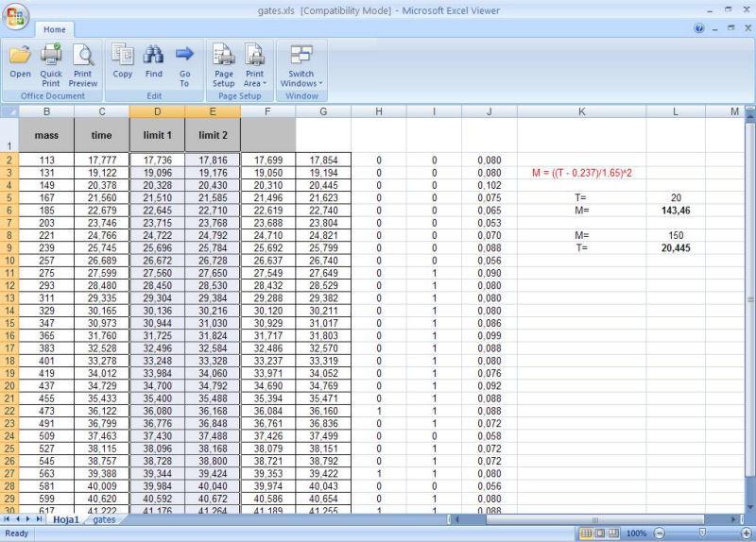
Task: Click horizontal scrollbar left arrow
Action: click(x=457, y=519)
